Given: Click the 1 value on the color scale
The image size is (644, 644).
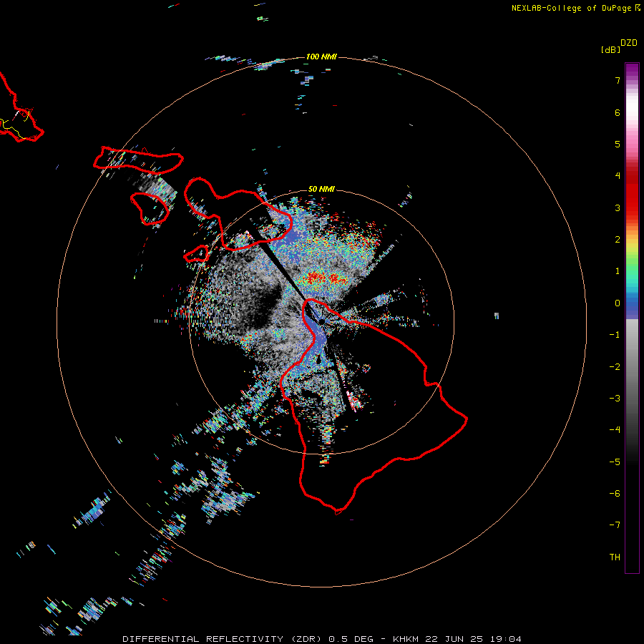Looking at the screenshot, I should tap(618, 271).
